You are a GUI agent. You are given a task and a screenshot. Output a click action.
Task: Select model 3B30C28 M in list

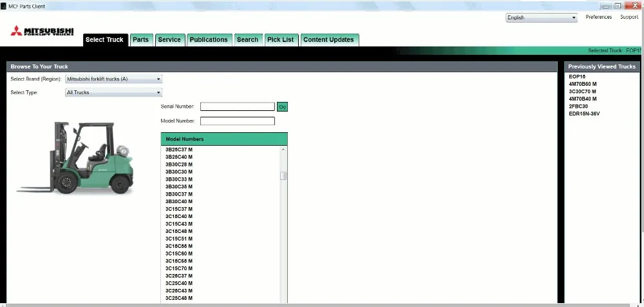tap(179, 164)
